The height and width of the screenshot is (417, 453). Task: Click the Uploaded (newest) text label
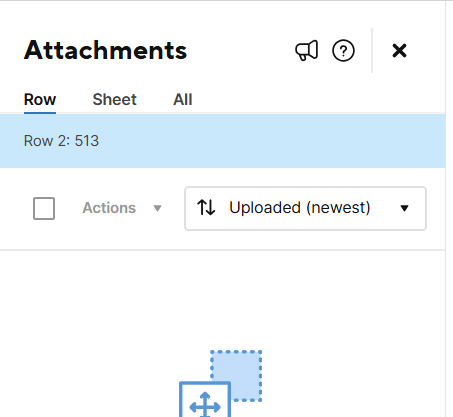[x=300, y=208]
